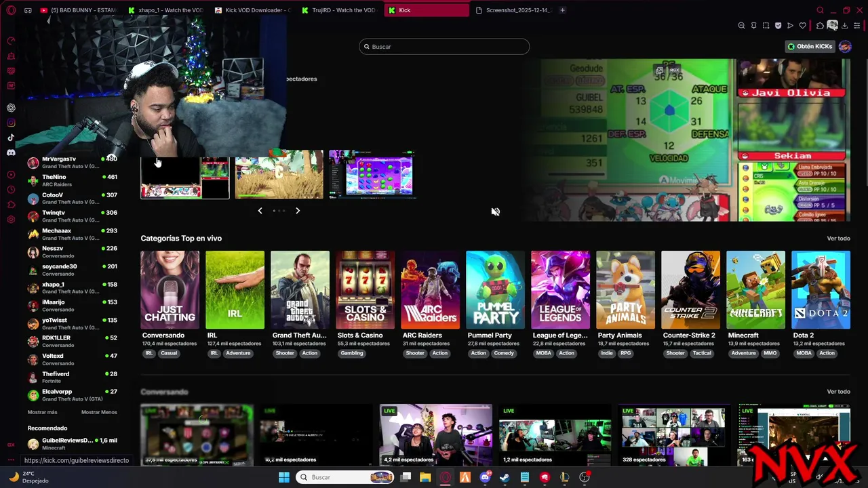Click the browser zoom-out magnifier icon
This screenshot has height=488, width=868.
741,26
